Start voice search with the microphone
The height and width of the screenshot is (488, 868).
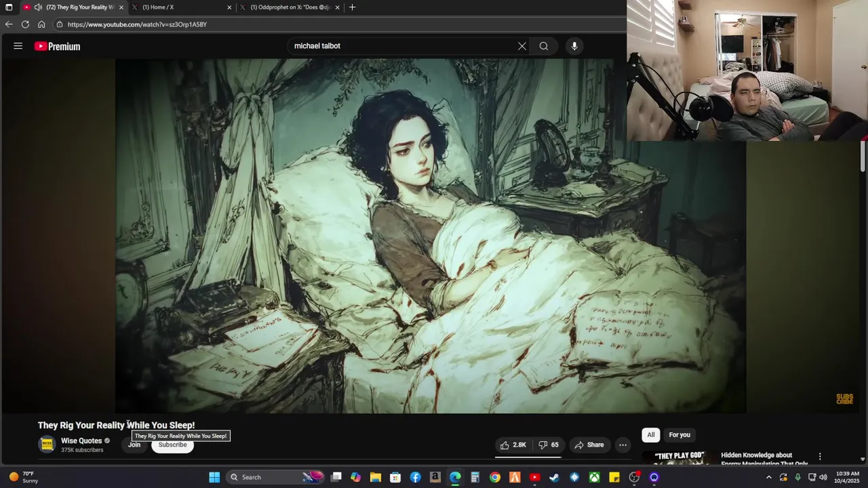pyautogui.click(x=574, y=46)
